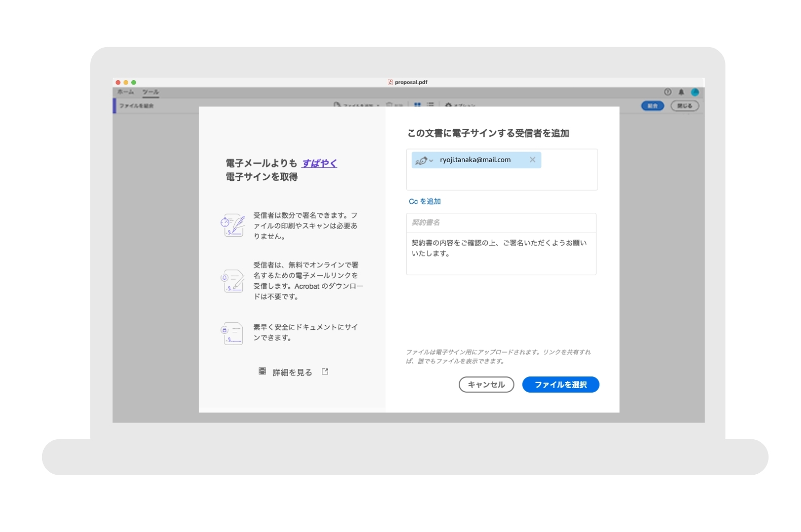Click the ファイルを選択 button
The width and height of the screenshot is (801, 532).
point(561,385)
